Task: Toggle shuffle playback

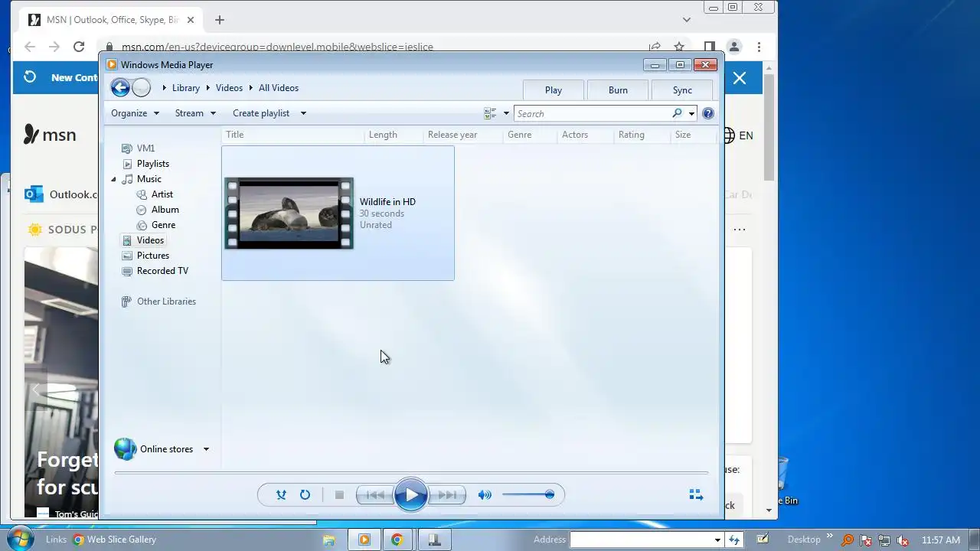Action: point(281,495)
